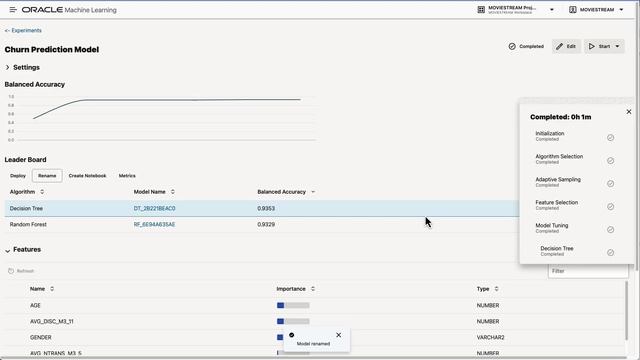The image size is (640, 360).
Task: Open the DT_2B221BEAC0 model link
Action: coord(154,209)
